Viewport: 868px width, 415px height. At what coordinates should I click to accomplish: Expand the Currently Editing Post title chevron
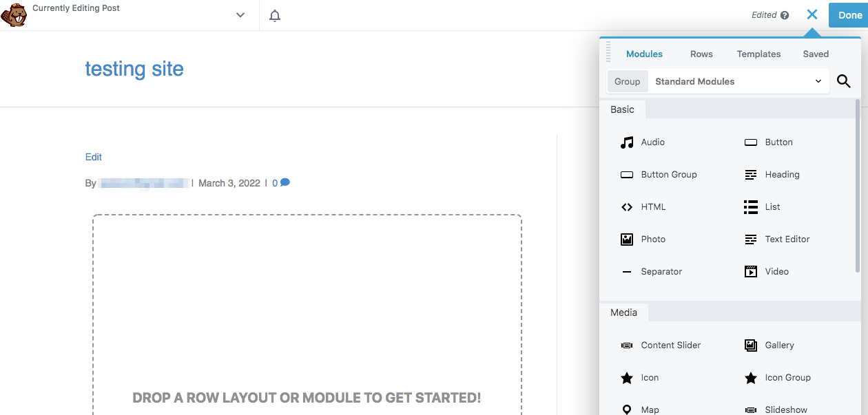240,15
